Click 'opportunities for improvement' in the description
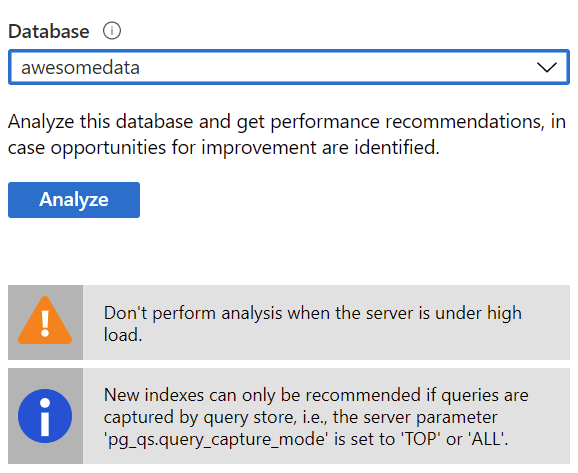This screenshot has width=578, height=473. click(x=183, y=148)
